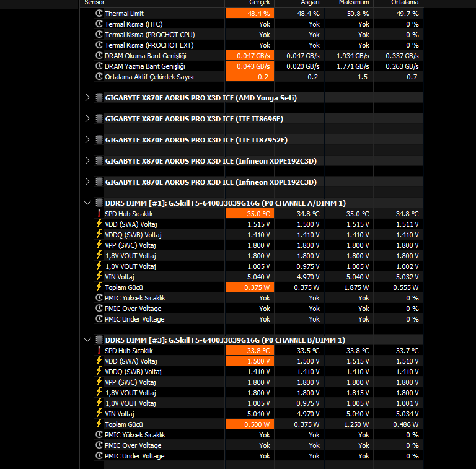Click the Ortalama column header

click(x=405, y=2)
